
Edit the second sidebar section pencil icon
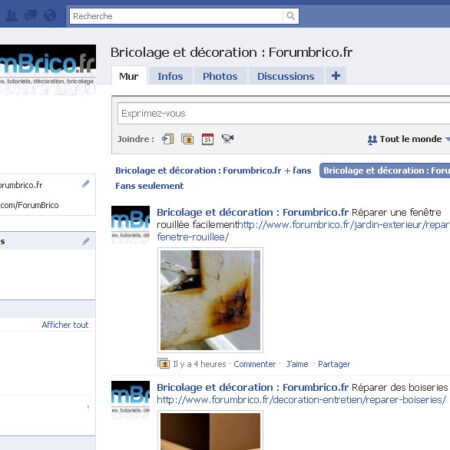coord(86,241)
